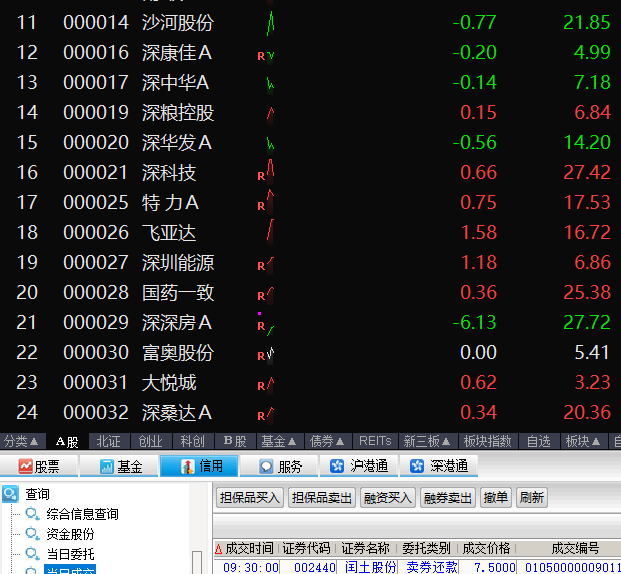Screen dimensions: 621x574
Task: Click the 成交编号 column header
Action: click(575, 548)
